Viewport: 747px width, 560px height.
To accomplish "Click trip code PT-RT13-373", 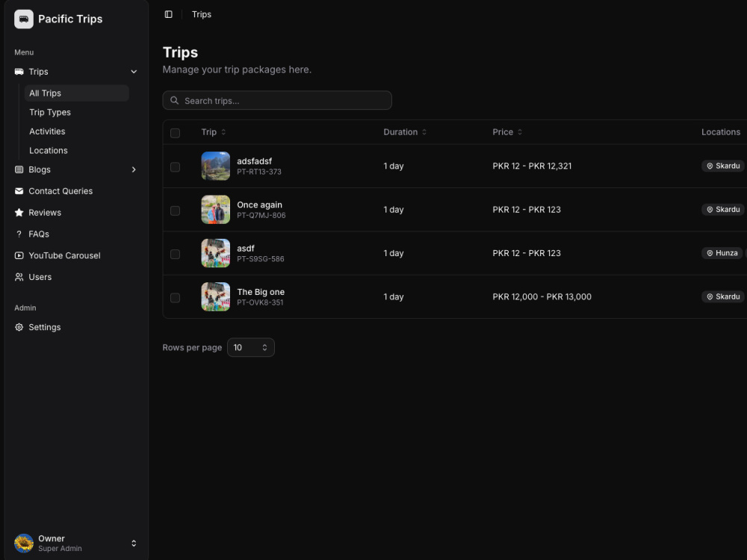I will (x=259, y=172).
